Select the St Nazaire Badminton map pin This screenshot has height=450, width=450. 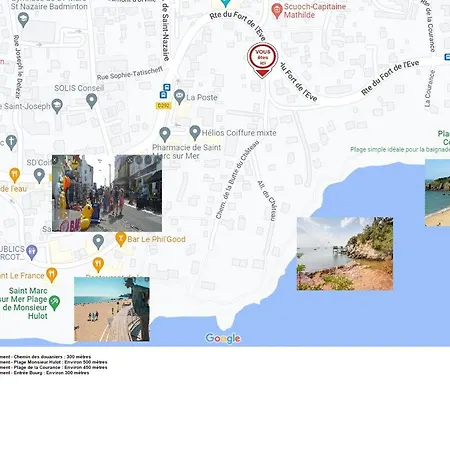pos(23,20)
